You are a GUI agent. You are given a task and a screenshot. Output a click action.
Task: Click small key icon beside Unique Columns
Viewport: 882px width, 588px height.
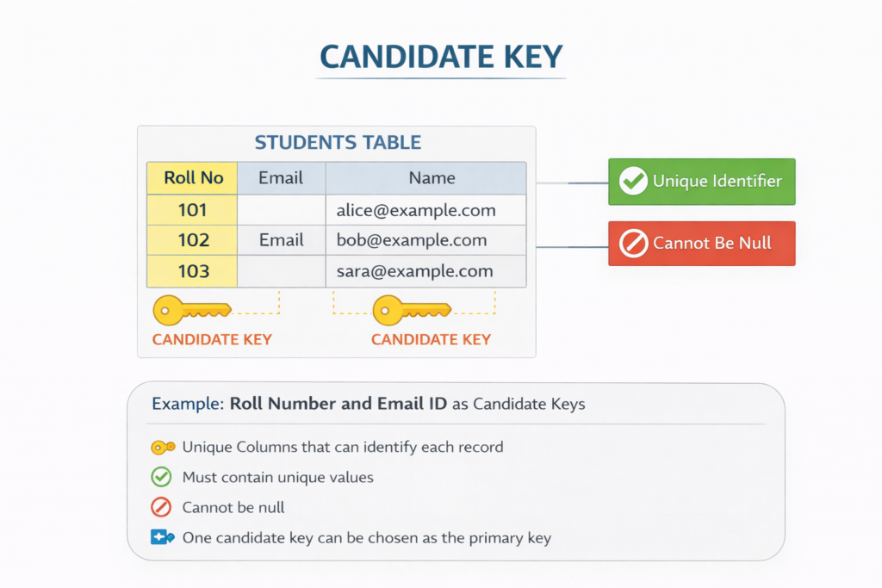[x=163, y=448]
